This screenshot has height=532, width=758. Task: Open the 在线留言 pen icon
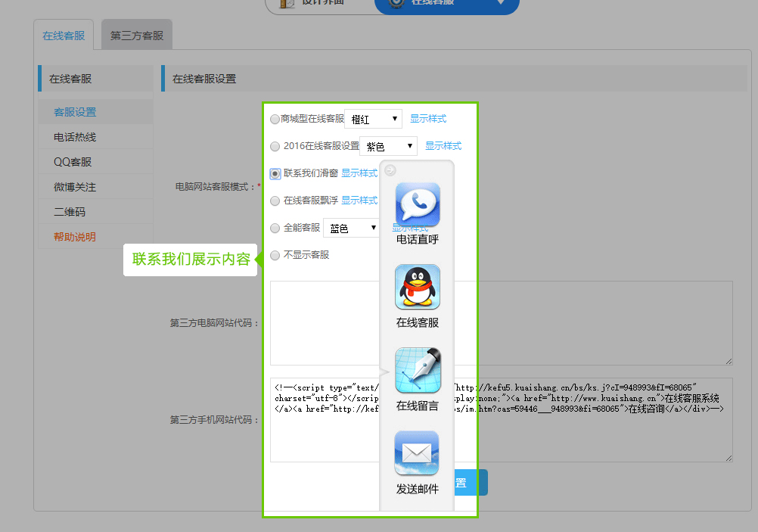417,370
